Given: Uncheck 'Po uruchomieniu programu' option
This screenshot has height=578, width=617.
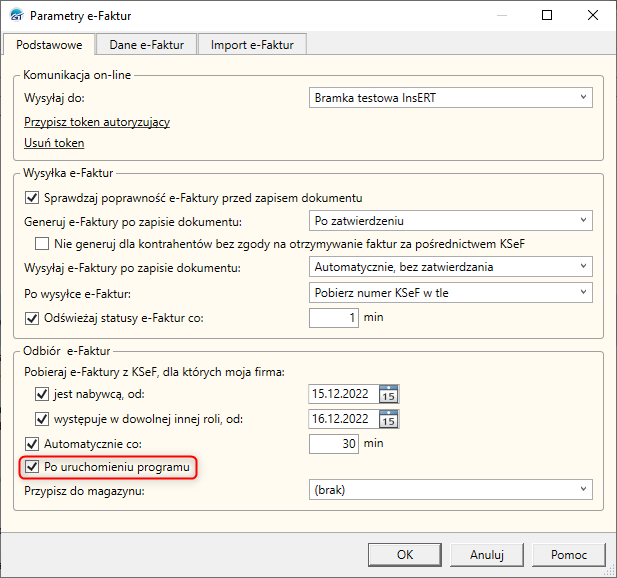Looking at the screenshot, I should coord(31,466).
